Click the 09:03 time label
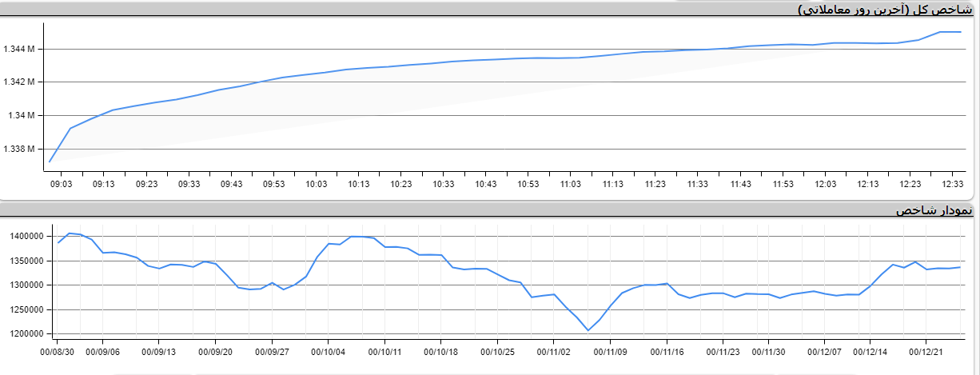980x375 pixels. click(x=61, y=184)
